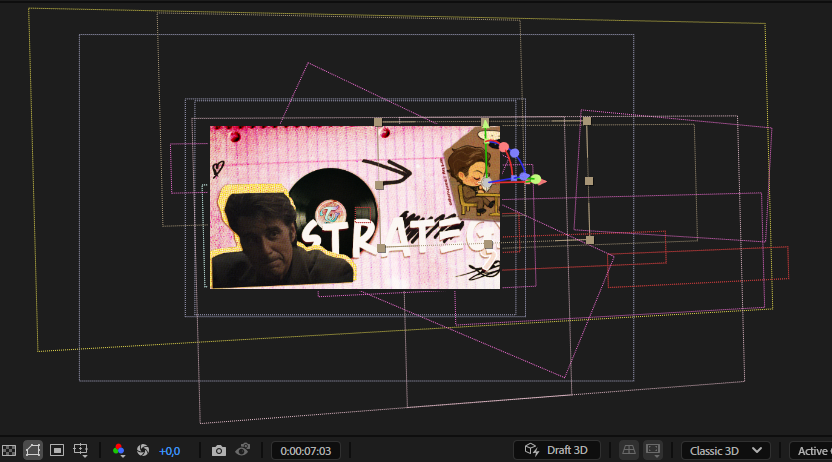This screenshot has width=832, height=462.
Task: Toggle mask and shape path visibility
Action: coord(32,450)
